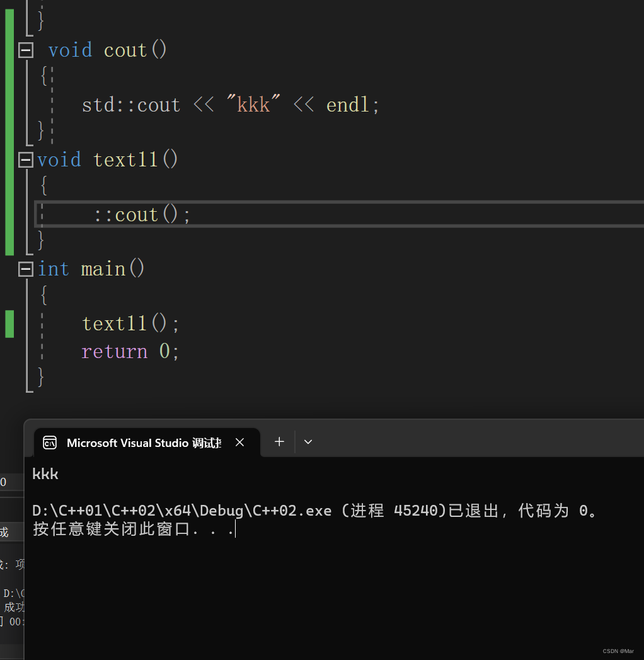Collapse the text11() function body
644x660 pixels.
(25, 159)
